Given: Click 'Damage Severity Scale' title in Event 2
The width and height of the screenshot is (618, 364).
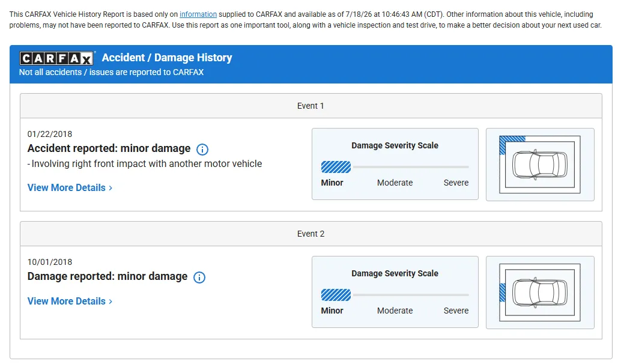Looking at the screenshot, I should [395, 273].
